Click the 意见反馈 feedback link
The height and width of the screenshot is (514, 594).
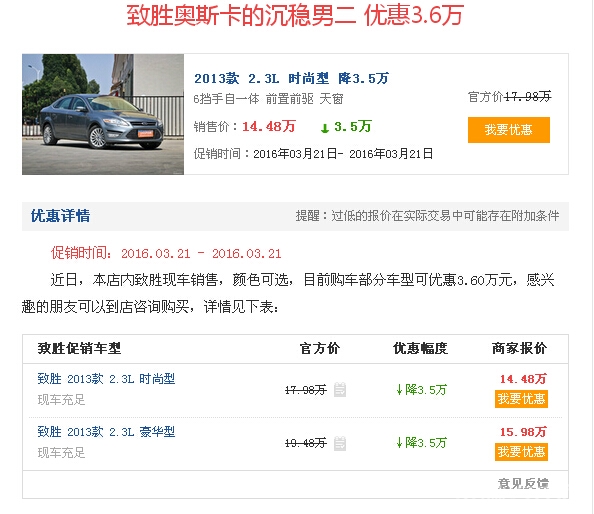[x=523, y=484]
